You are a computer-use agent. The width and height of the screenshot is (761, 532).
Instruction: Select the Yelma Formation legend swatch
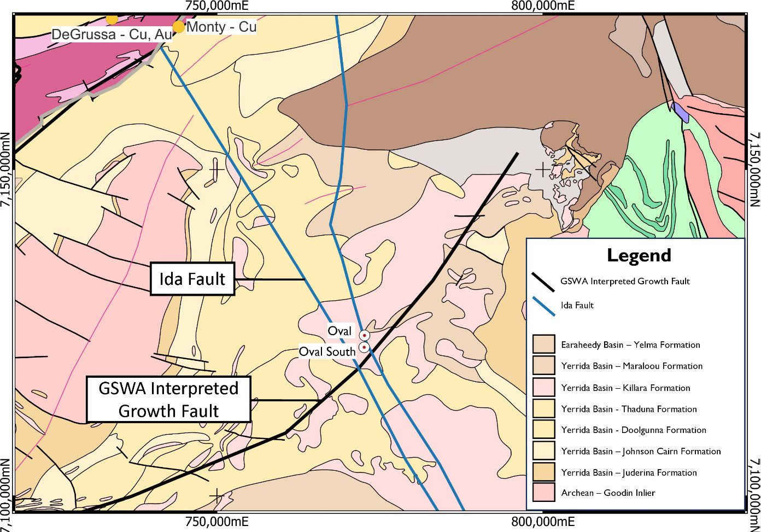(x=543, y=345)
